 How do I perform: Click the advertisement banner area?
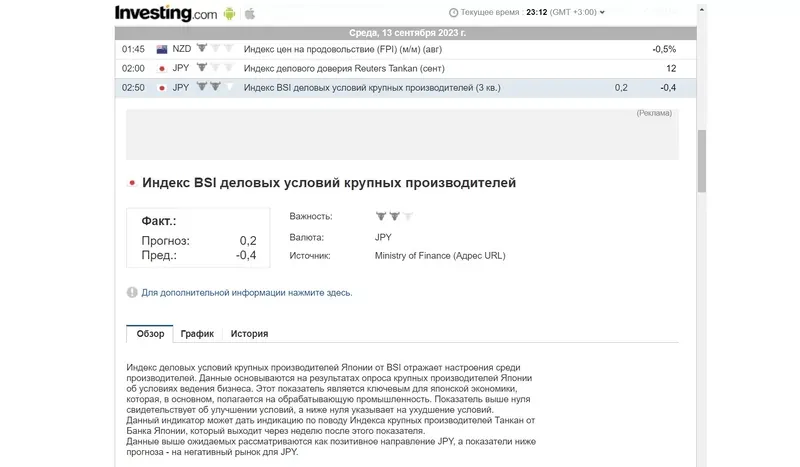403,134
